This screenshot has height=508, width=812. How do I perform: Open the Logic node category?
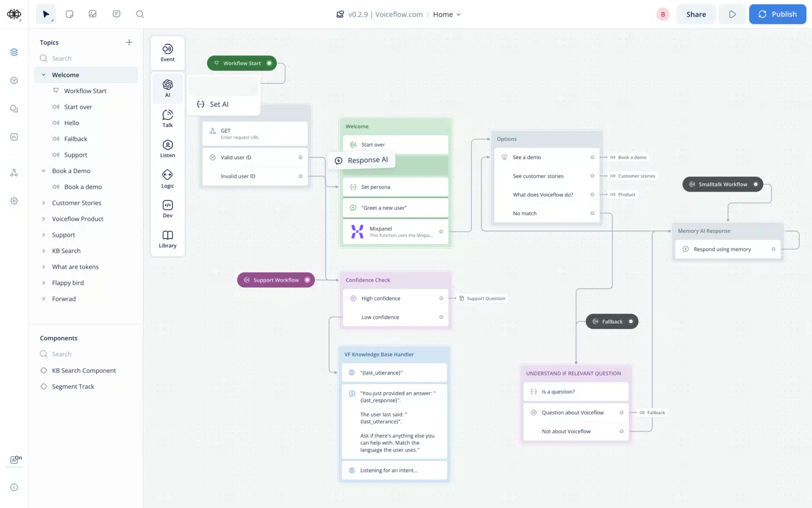pos(167,178)
